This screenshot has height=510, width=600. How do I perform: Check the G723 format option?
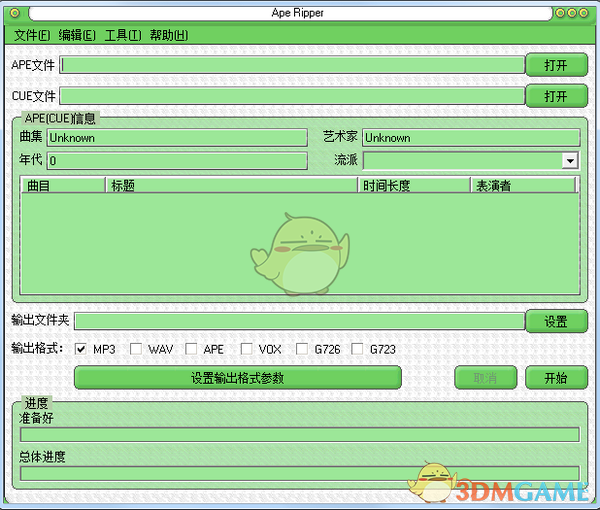pyautogui.click(x=357, y=349)
